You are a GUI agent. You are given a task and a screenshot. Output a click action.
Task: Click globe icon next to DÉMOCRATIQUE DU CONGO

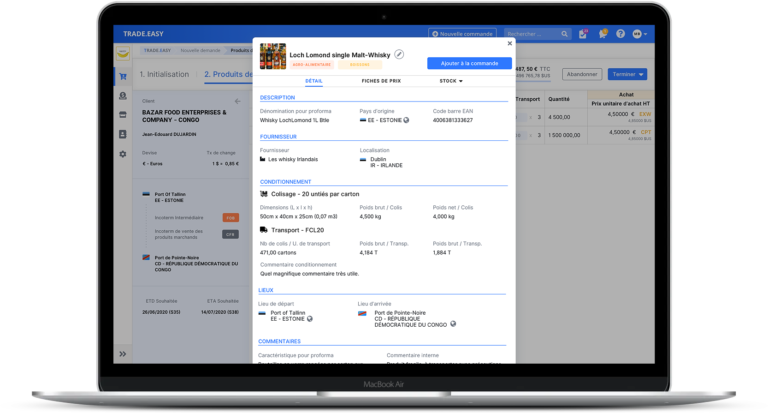coord(453,324)
